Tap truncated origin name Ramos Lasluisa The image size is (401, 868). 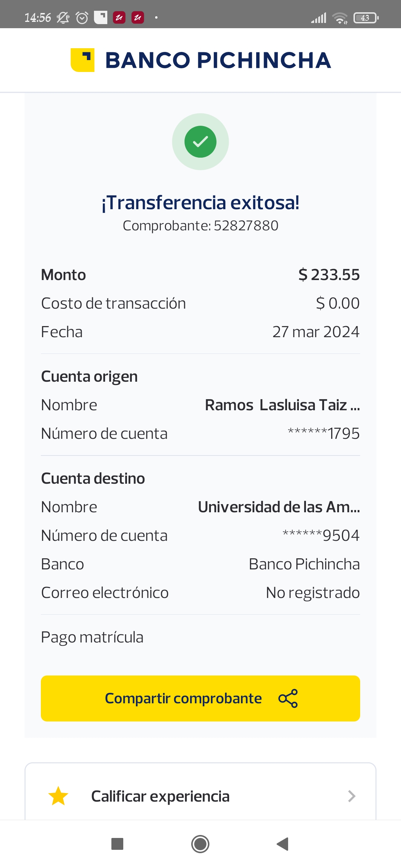pyautogui.click(x=282, y=405)
